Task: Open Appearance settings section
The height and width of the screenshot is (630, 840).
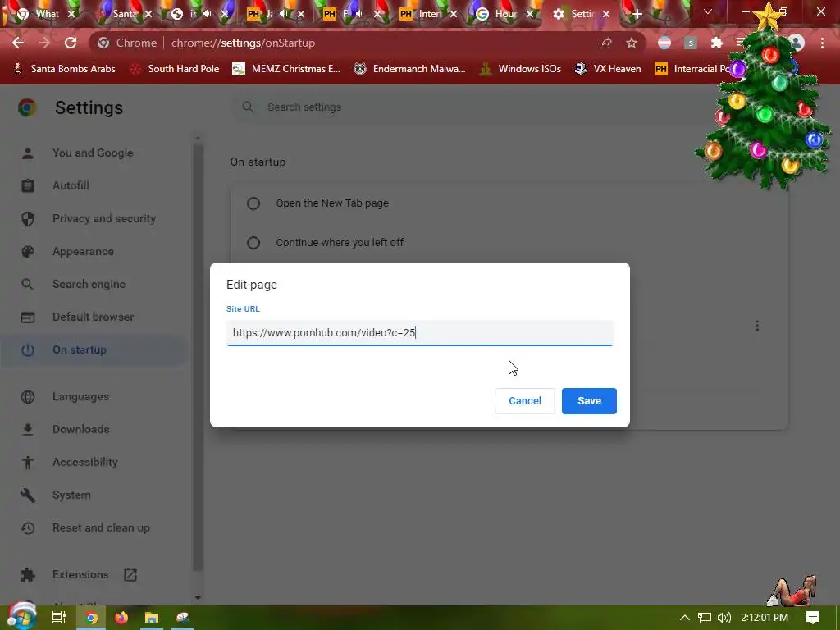Action: [83, 251]
